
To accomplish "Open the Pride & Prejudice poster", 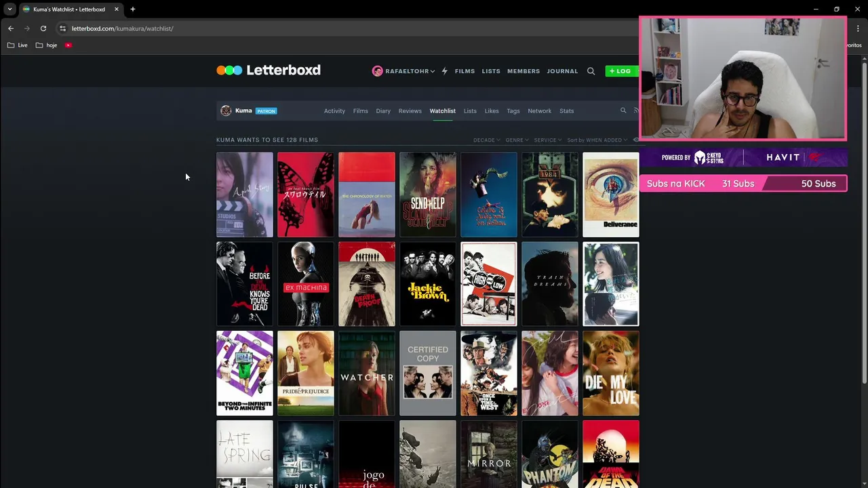I will click(306, 373).
